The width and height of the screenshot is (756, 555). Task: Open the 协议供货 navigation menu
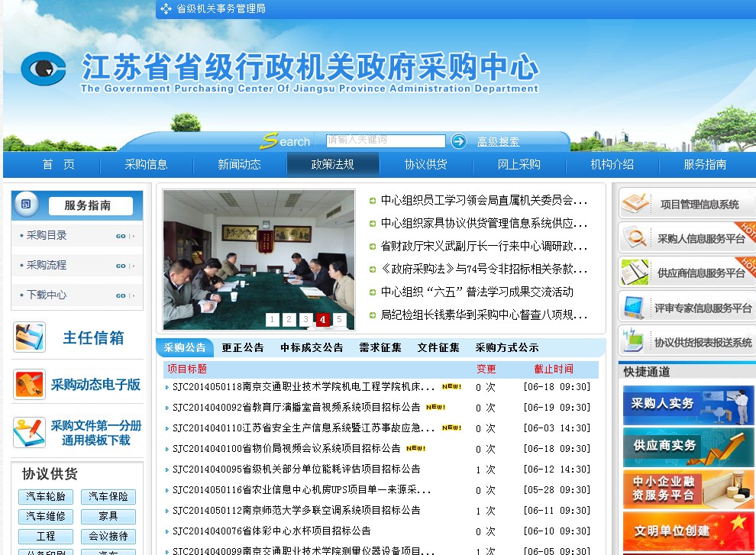point(426,164)
